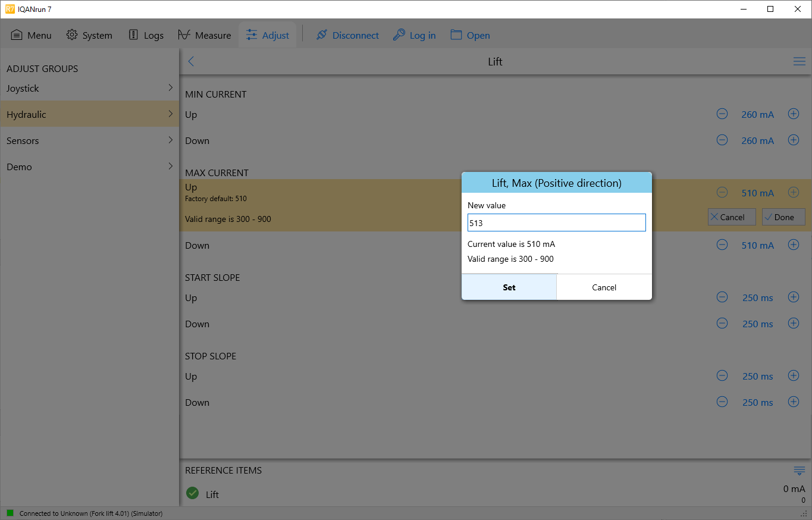Click the green connection status indicator
812x520 pixels.
pos(10,513)
